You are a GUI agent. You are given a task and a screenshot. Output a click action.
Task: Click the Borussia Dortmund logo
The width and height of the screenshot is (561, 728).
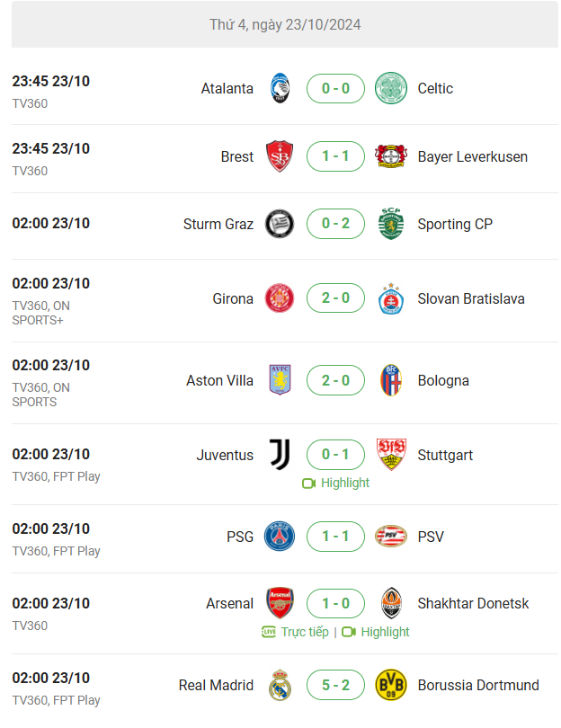pos(390,685)
